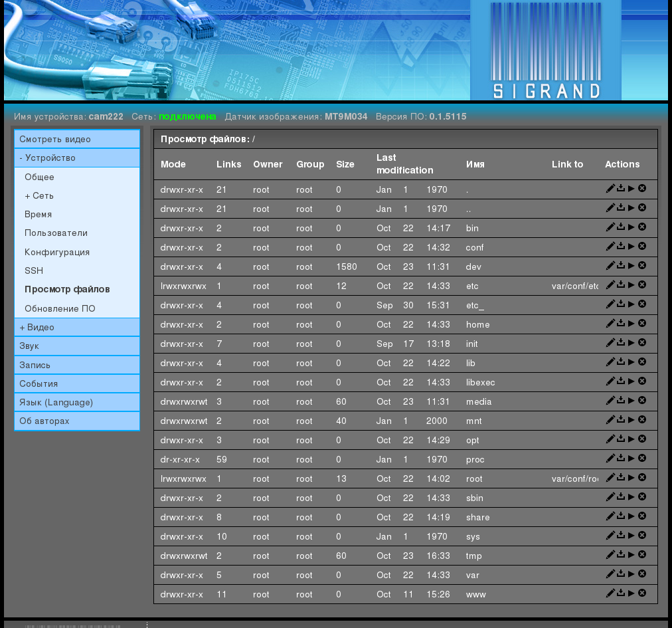Click the delete icon for bin row
The width and height of the screenshot is (672, 628).
(642, 227)
